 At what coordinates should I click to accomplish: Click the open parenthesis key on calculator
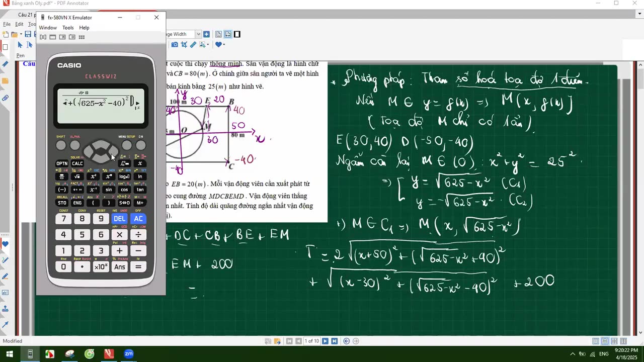(93, 203)
